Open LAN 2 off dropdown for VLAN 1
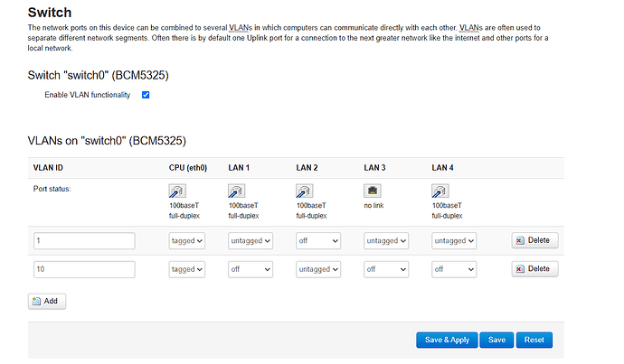 (x=318, y=241)
